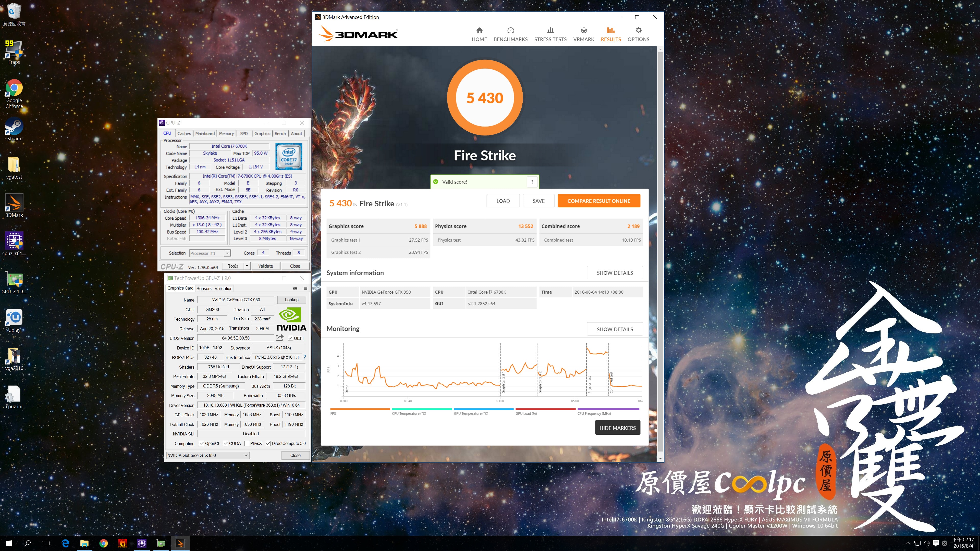Toggle the OpenCL checkbox
The width and height of the screenshot is (980, 551).
[x=202, y=443]
